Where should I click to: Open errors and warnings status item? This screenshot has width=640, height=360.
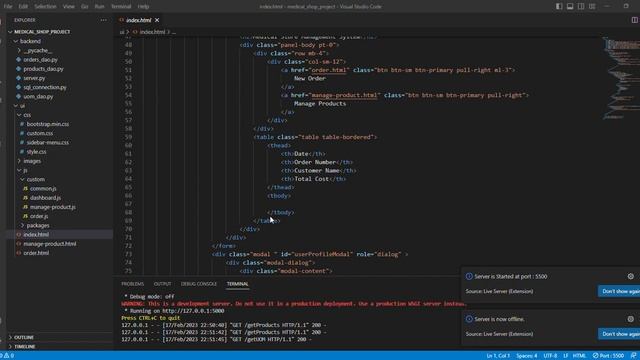click(7, 356)
